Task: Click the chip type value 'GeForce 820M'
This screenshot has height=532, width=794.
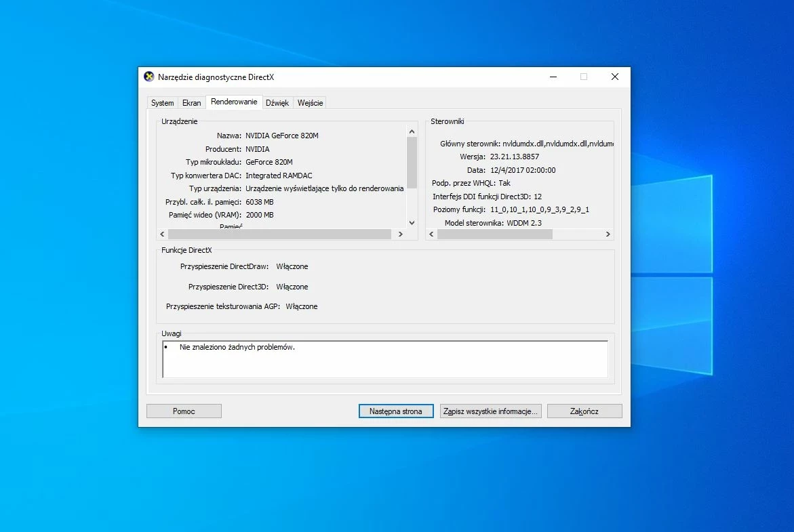Action: point(269,162)
